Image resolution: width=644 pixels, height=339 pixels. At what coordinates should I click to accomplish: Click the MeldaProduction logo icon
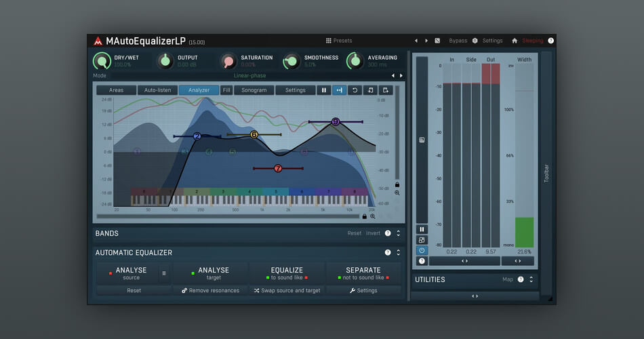point(98,41)
